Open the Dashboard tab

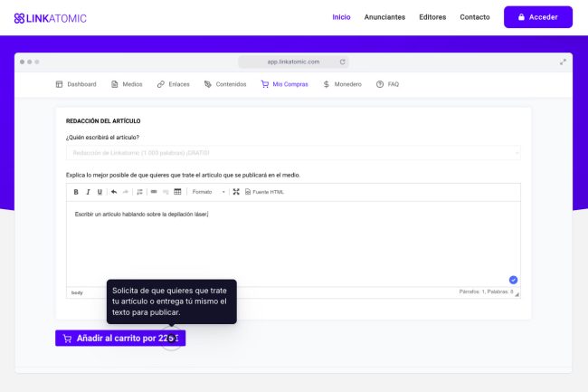click(76, 84)
